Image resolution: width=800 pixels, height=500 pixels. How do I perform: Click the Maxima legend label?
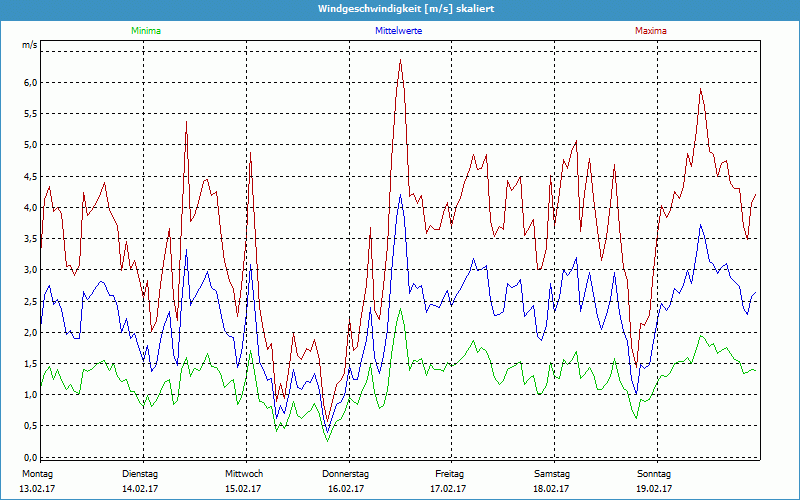(651, 31)
